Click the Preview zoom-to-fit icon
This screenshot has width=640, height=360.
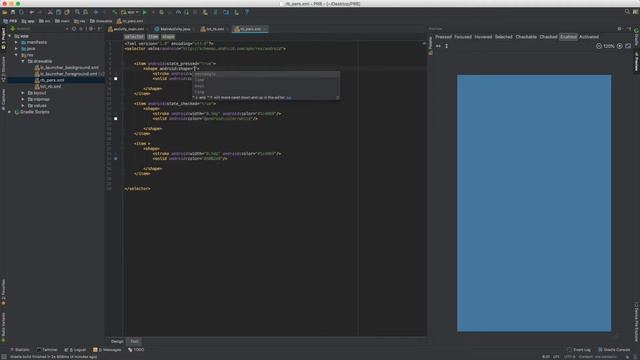(x=628, y=46)
